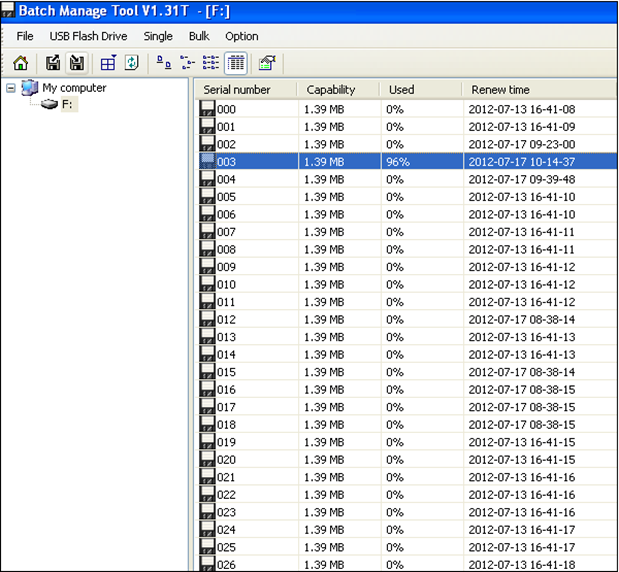Click renew time 2012-07-13 16-41-15 in row 019
The height and width of the screenshot is (572, 619).
tap(521, 442)
